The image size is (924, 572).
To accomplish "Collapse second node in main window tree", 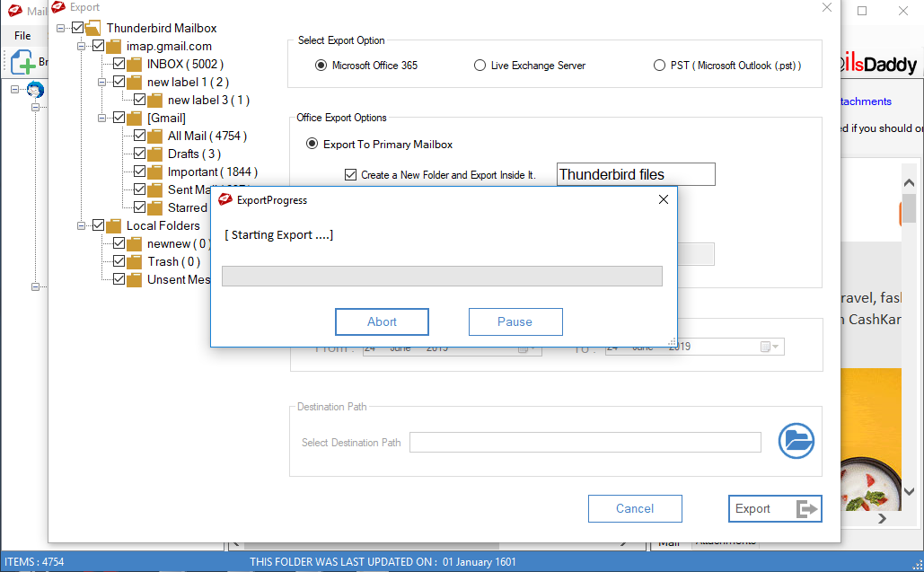I will click(x=35, y=107).
